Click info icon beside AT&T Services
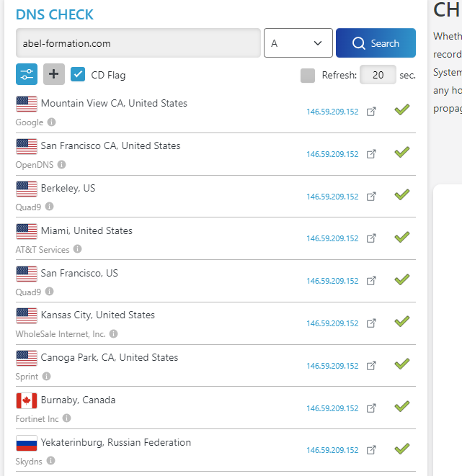Image resolution: width=462 pixels, height=476 pixels. point(77,249)
